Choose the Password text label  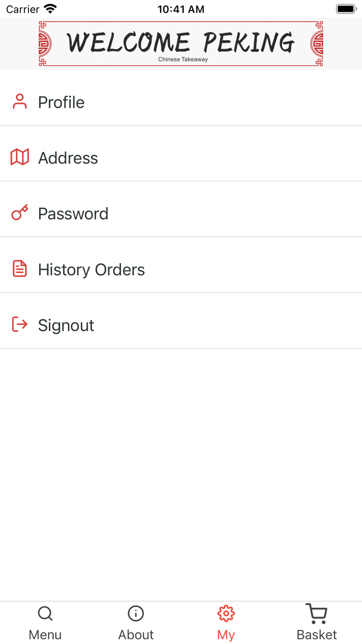pos(73,214)
